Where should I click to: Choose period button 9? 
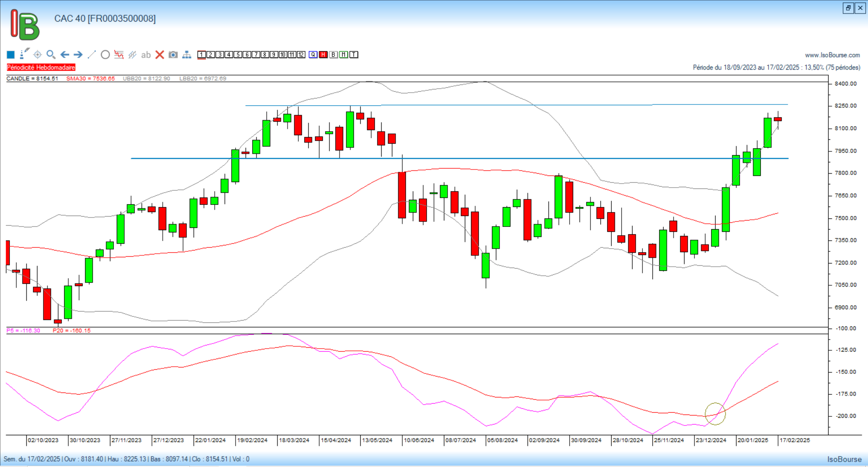[274, 55]
